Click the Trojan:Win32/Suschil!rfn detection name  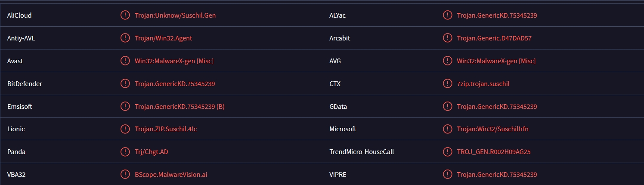(492, 129)
